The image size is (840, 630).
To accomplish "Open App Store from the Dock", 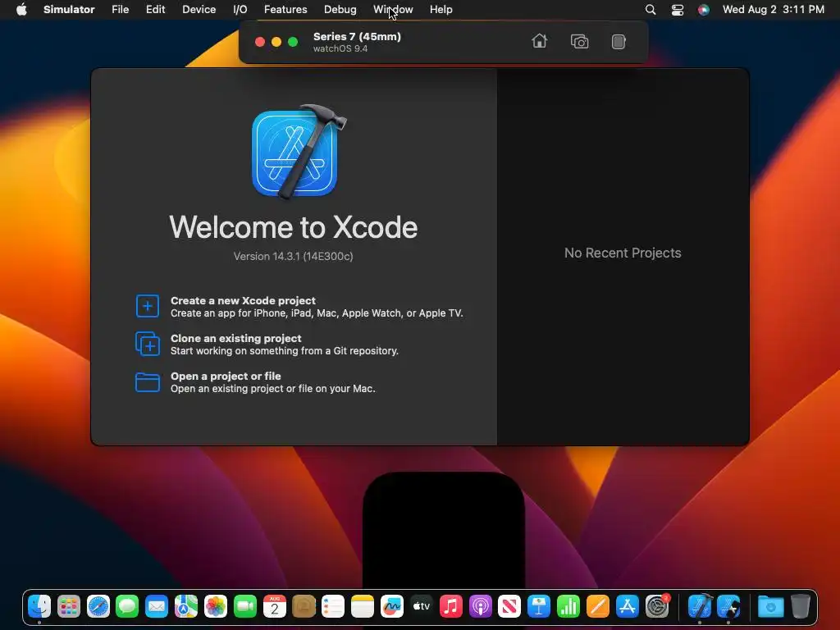I will (x=628, y=606).
